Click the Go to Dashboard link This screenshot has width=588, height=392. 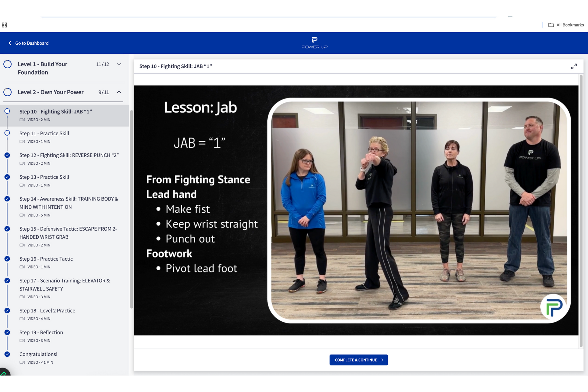pyautogui.click(x=32, y=43)
